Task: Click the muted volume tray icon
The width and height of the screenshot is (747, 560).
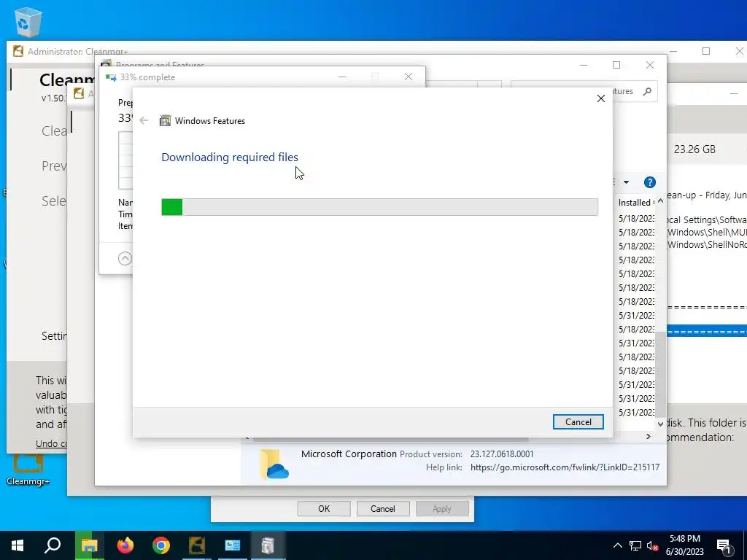Action: (653, 545)
